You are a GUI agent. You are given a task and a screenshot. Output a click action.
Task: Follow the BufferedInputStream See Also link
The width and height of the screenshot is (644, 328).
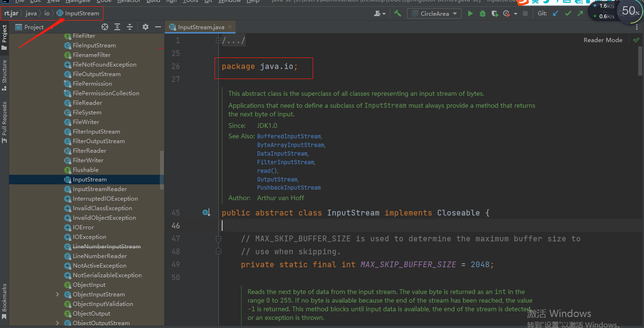pos(288,136)
